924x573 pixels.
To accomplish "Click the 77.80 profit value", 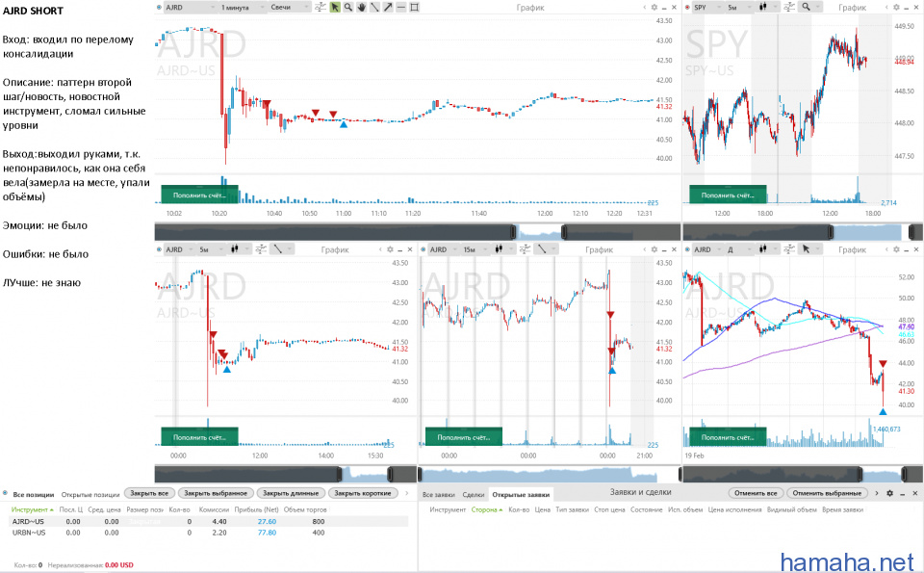I will click(x=267, y=533).
